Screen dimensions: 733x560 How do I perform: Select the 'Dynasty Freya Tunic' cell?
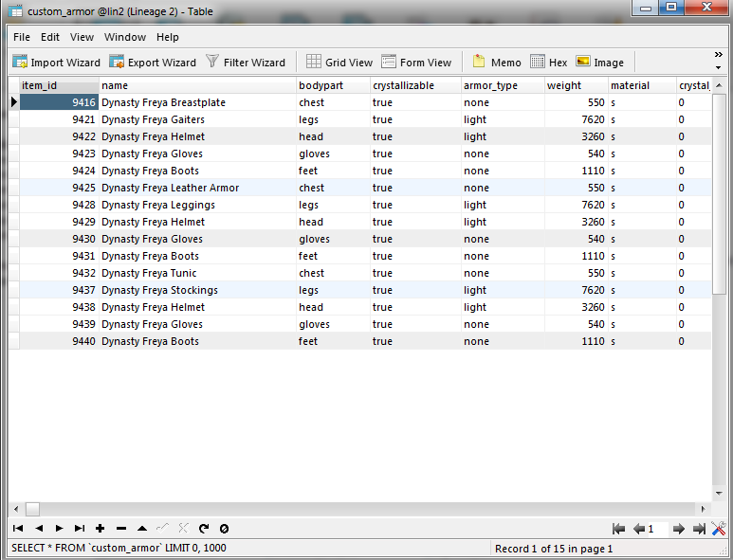pyautogui.click(x=198, y=273)
